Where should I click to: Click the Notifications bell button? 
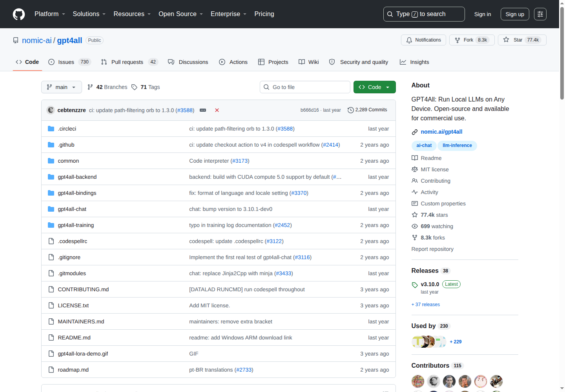[423, 40]
